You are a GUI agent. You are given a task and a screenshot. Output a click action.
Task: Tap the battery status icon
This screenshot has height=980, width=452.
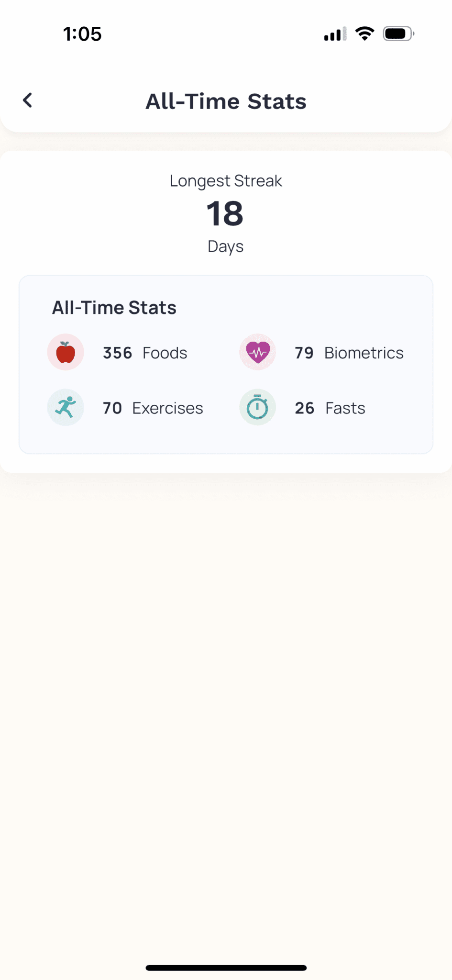pos(398,34)
